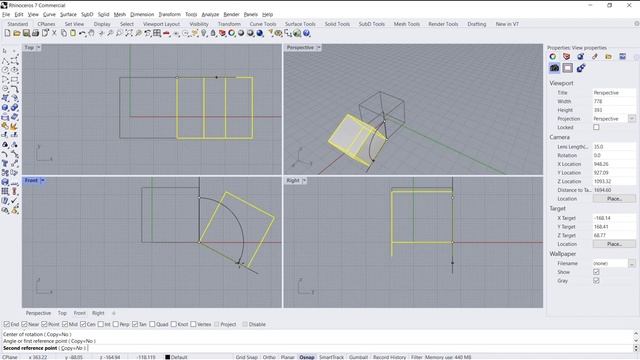Click the Polyline tool in left sidebar
640x360 pixels.
coord(5,61)
